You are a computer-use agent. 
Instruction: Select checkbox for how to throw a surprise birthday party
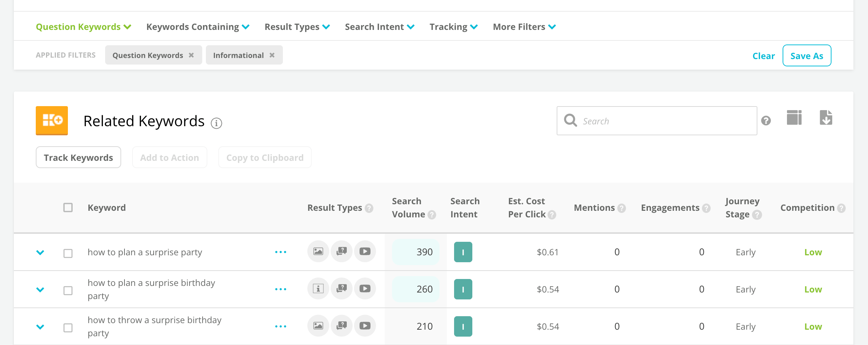click(x=68, y=327)
